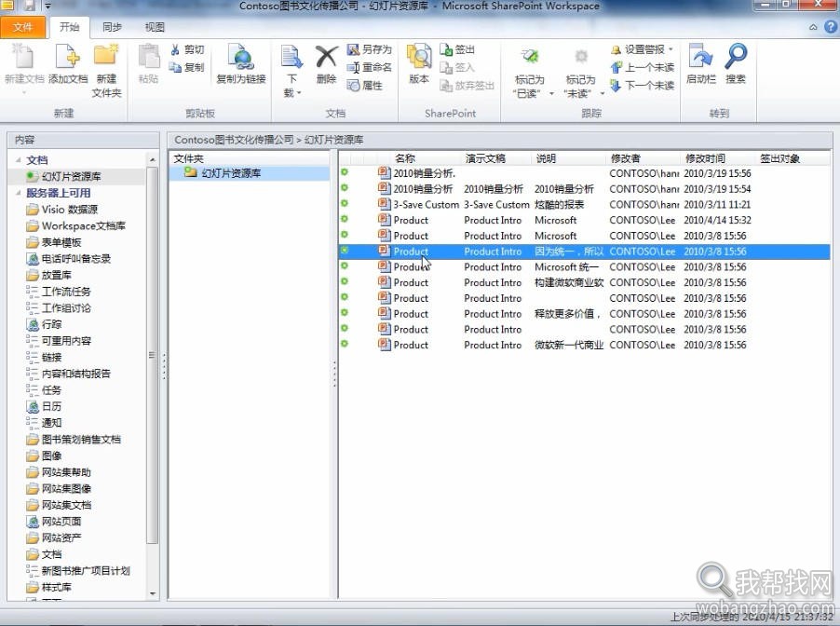Screen dimensions: 840x626
Task: Click Save As (另存为) icon
Action: pos(353,49)
